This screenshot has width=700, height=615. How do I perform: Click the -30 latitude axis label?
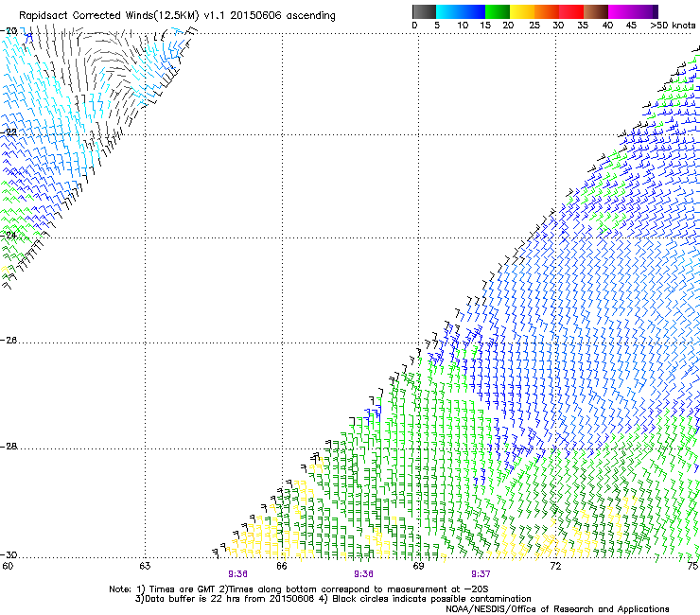pos(9,555)
